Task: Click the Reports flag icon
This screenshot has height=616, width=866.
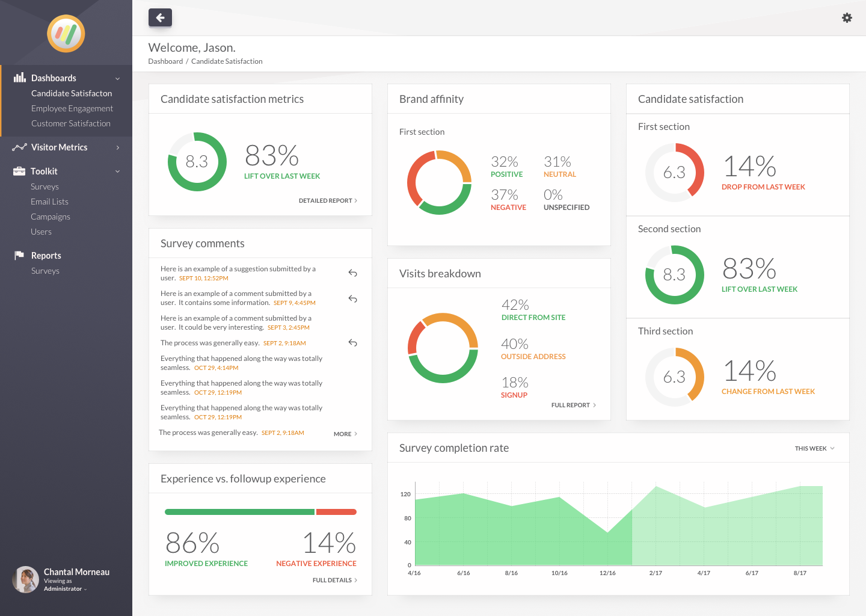Action: click(19, 255)
